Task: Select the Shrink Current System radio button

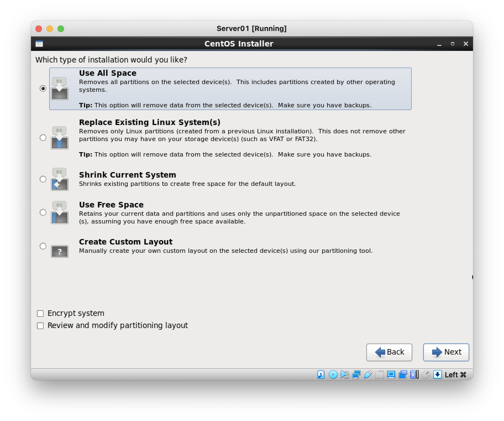Action: [x=43, y=179]
